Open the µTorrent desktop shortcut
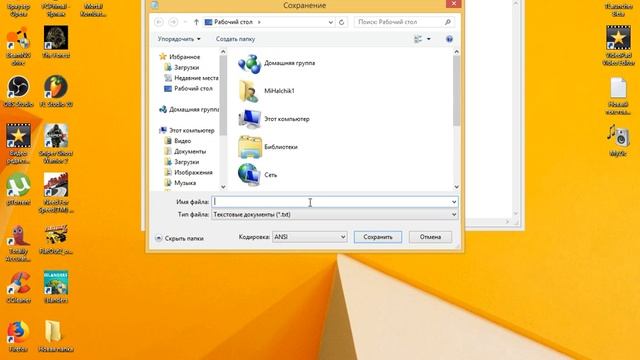This screenshot has width=640, height=360. [x=18, y=189]
